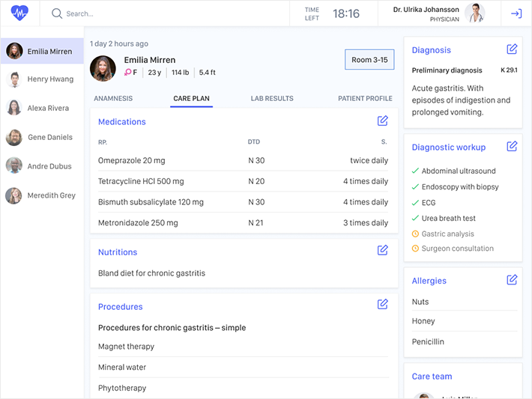532x399 pixels.
Task: Click the Mineral water procedure
Action: 122,367
